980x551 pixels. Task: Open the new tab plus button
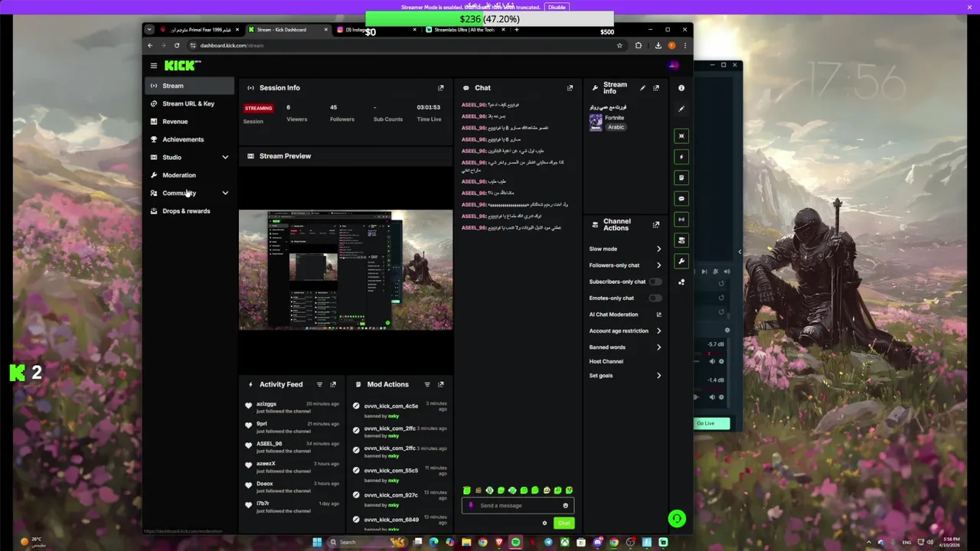coord(517,30)
